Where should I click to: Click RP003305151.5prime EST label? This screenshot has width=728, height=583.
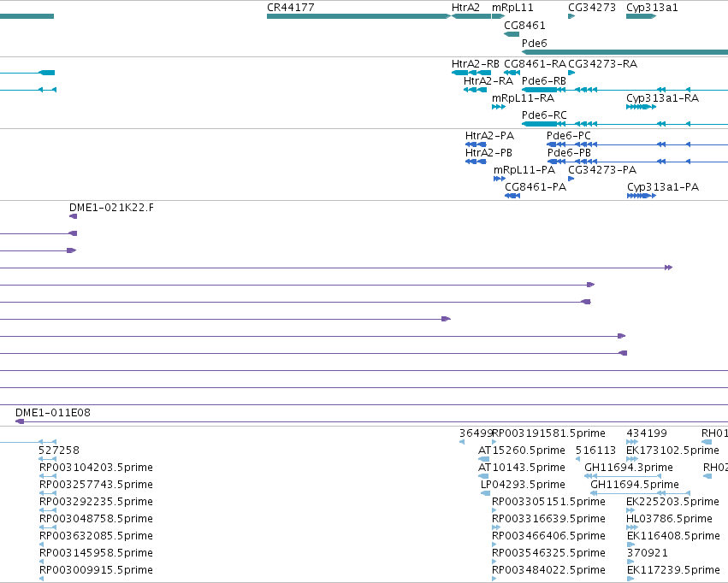pyautogui.click(x=549, y=502)
